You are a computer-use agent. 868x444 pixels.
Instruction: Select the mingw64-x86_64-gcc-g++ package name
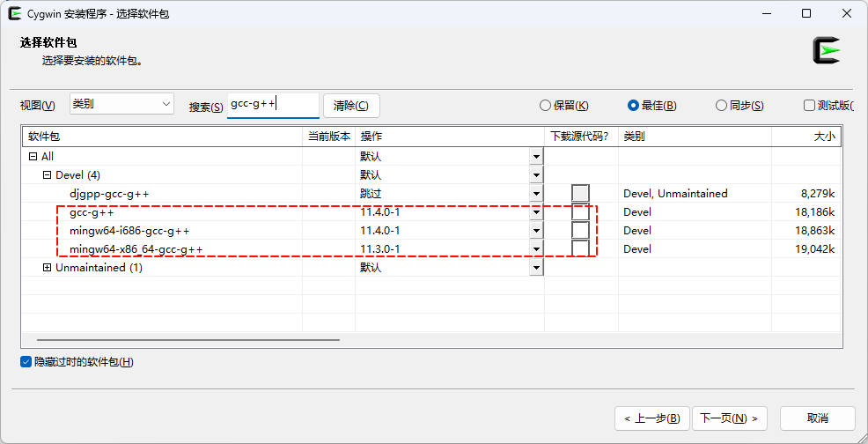point(136,249)
